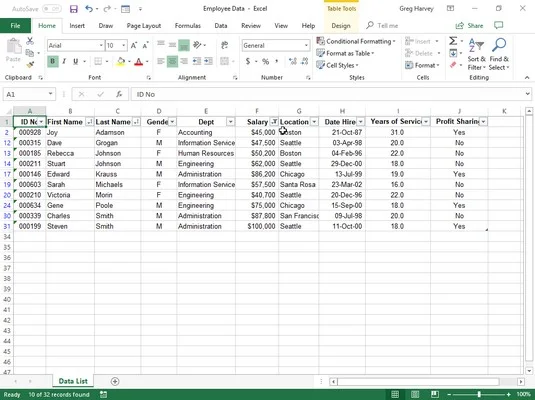
Task: Open Conditional Formatting menu button
Action: (356, 41)
